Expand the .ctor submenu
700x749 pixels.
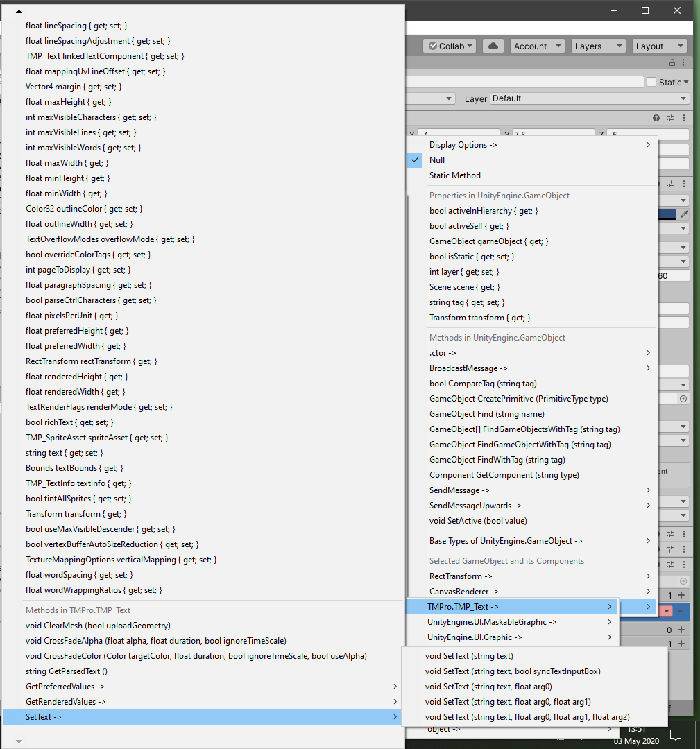click(532, 353)
